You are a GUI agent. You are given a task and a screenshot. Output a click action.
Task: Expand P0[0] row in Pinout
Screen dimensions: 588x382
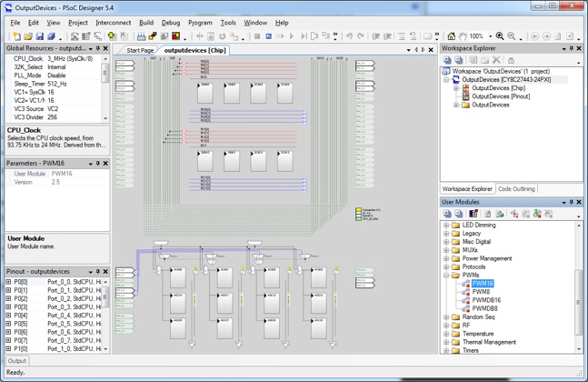(x=8, y=282)
